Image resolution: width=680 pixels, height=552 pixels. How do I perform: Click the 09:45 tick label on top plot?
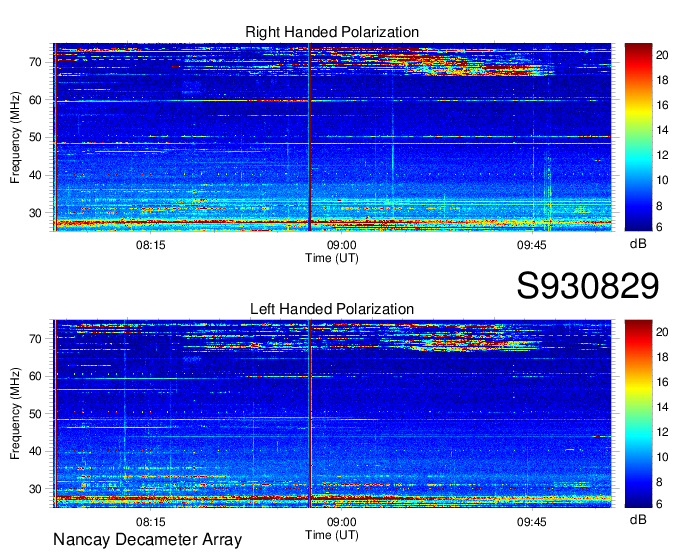(532, 245)
